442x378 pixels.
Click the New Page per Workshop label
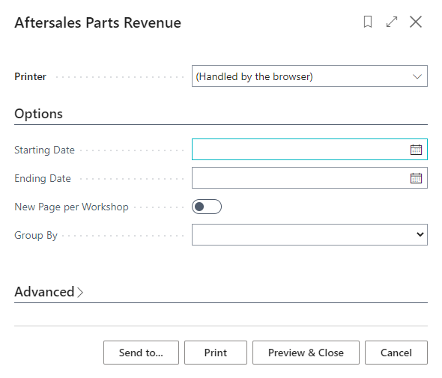click(x=71, y=207)
